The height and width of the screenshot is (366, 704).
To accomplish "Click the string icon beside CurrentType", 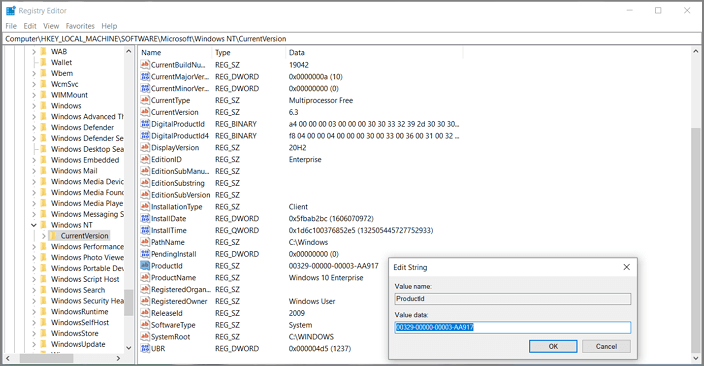I will tap(145, 100).
